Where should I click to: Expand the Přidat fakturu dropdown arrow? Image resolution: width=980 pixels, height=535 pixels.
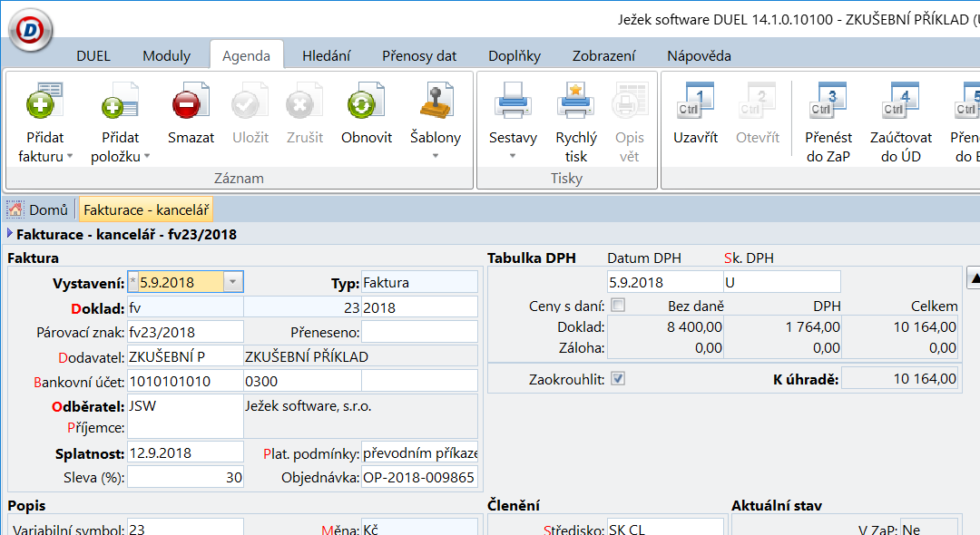pyautogui.click(x=70, y=156)
